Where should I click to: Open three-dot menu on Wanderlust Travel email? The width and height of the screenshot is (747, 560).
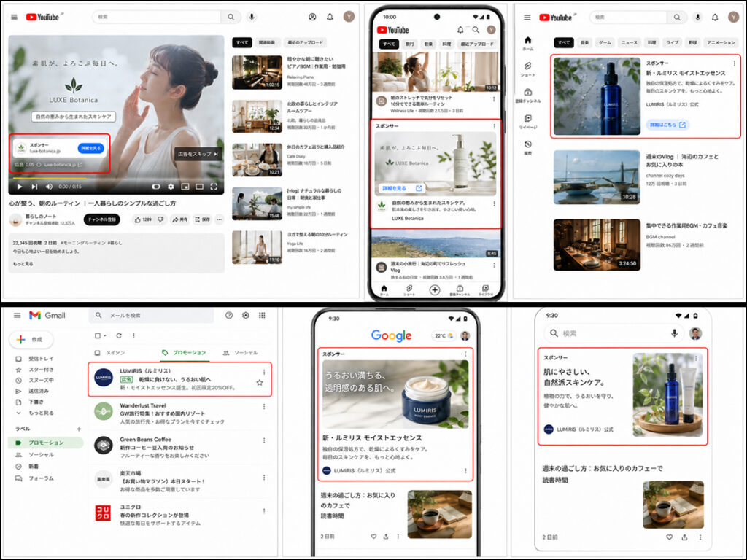click(264, 407)
